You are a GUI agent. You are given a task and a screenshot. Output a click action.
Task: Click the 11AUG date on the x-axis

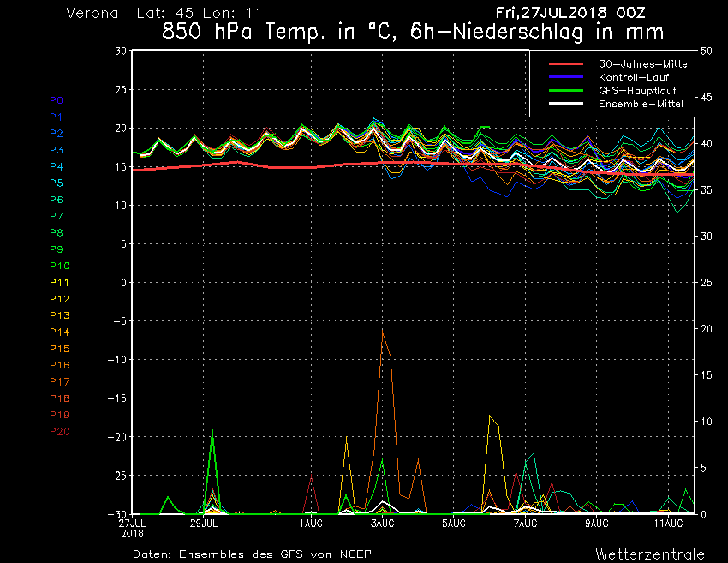pos(669,523)
